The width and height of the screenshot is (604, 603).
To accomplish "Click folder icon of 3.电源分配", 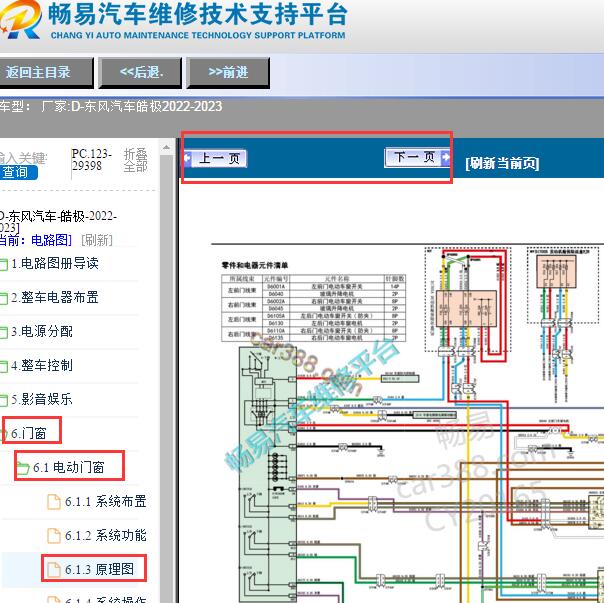I will coord(3,332).
